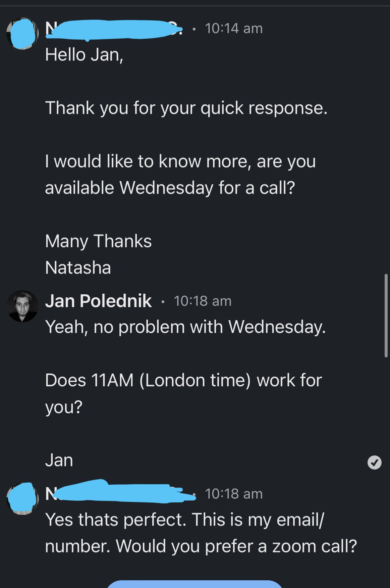This screenshot has width=390, height=588.
Task: Click the "available Wednesday for a call?" message text
Action: [x=170, y=188]
